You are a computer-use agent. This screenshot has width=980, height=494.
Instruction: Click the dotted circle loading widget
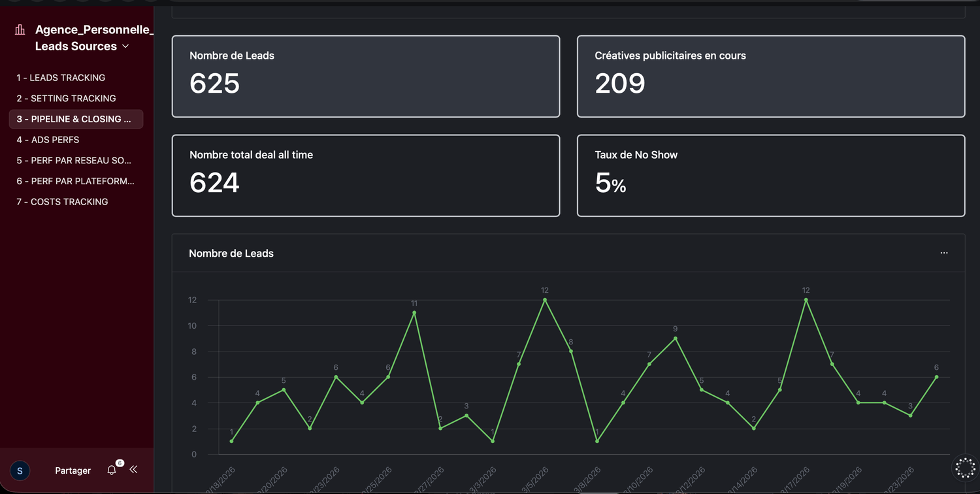coord(965,468)
